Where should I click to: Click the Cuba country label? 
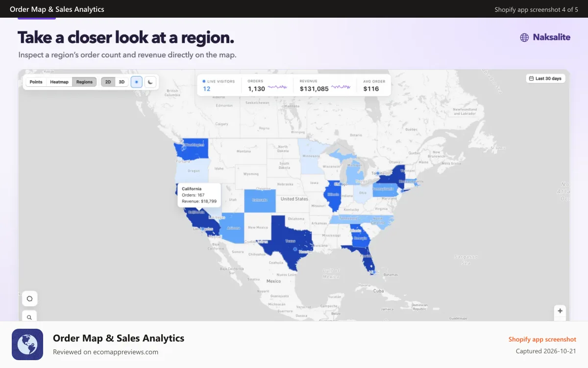[x=378, y=291]
